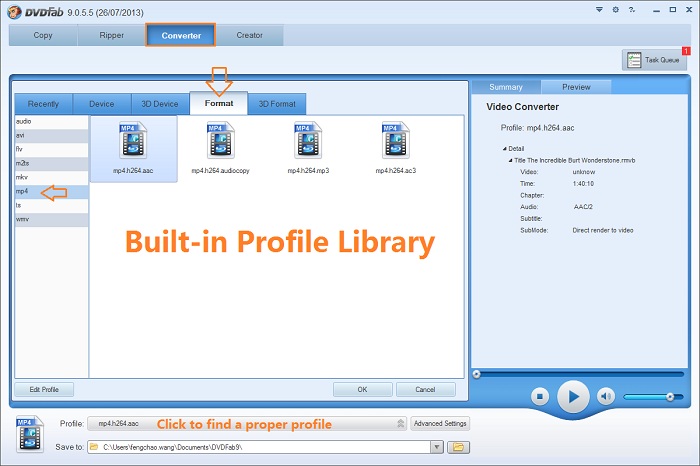This screenshot has width=700, height=466.
Task: Collapse the Detail tree node
Action: point(504,149)
